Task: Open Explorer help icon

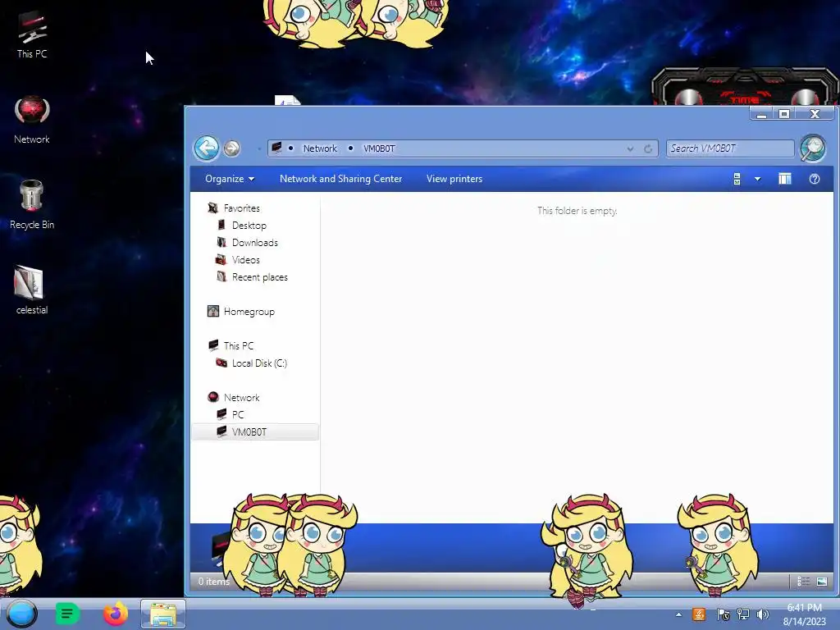Action: pos(815,179)
